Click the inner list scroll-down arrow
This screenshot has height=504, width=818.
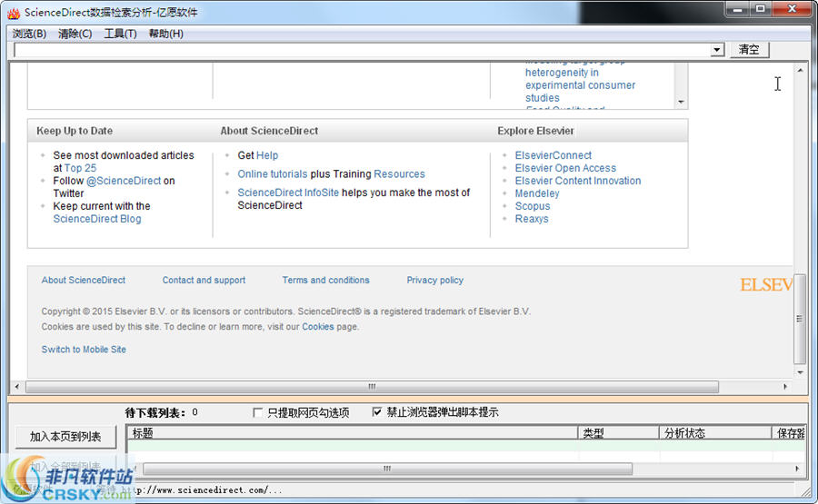pos(681,102)
